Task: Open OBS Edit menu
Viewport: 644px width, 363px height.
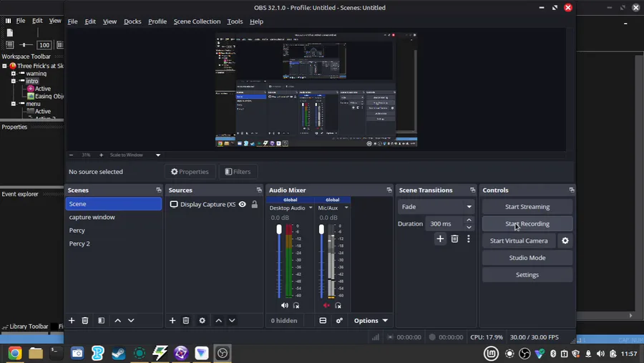Action: click(90, 21)
